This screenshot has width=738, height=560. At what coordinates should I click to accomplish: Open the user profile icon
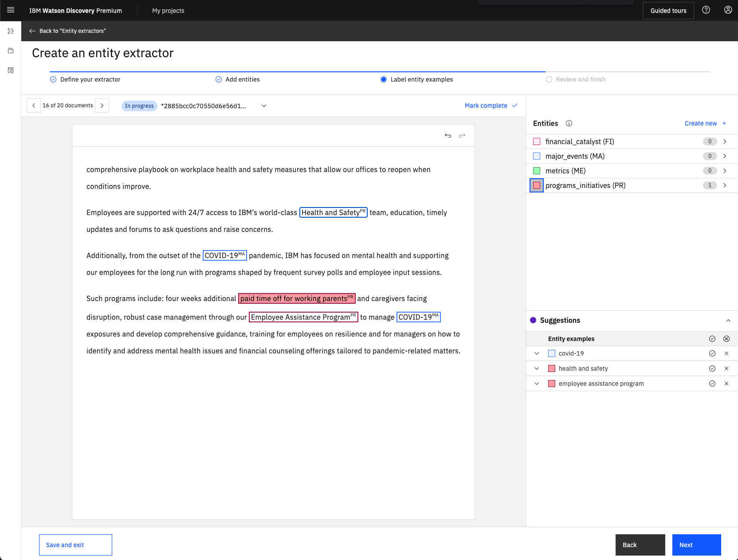point(728,10)
